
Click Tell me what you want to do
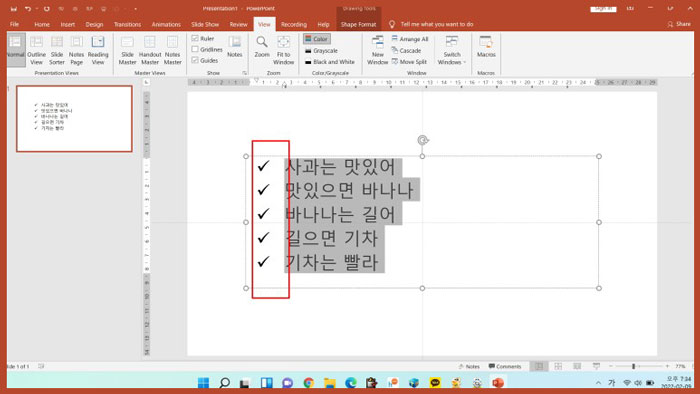pyautogui.click(x=437, y=25)
